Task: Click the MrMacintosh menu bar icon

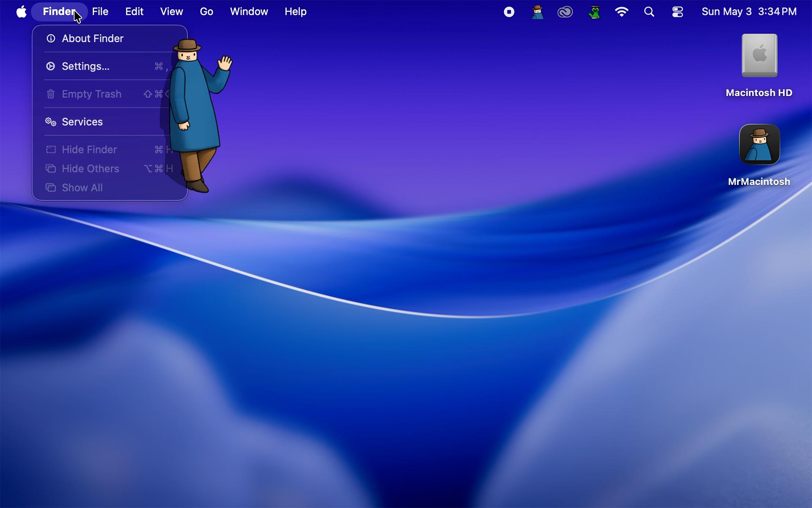Action: point(537,12)
